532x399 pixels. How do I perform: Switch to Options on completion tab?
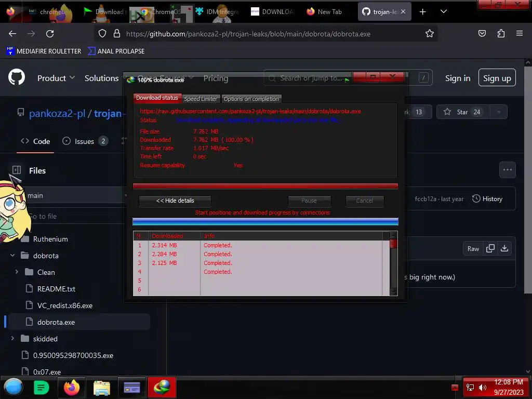(251, 99)
